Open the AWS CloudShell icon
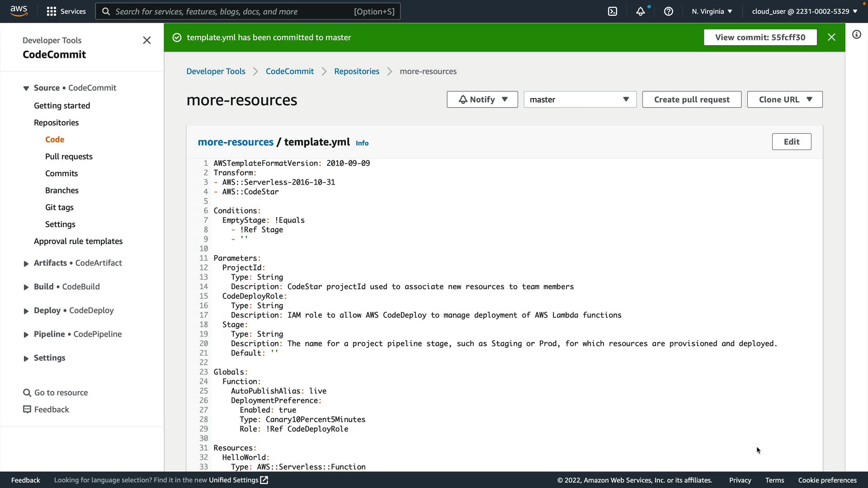This screenshot has height=488, width=868. click(613, 11)
